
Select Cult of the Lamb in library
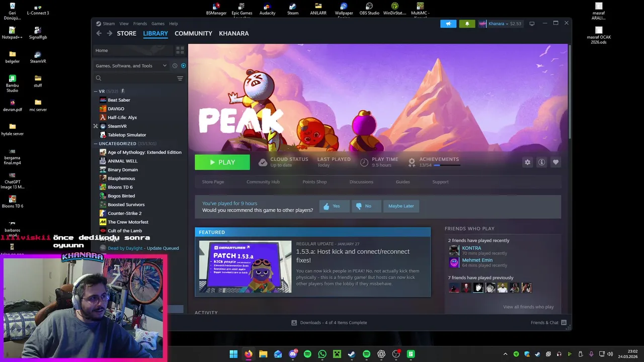tap(125, 231)
